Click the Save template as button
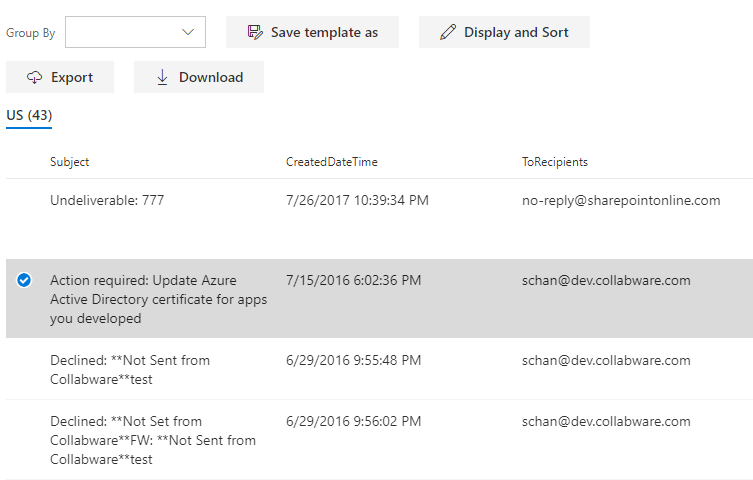Viewport: 753px width, 480px height. coord(312,32)
